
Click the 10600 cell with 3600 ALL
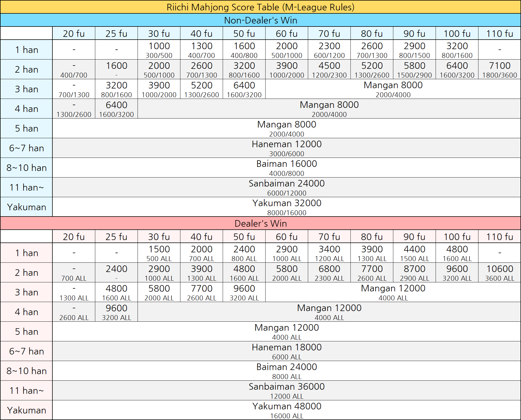click(499, 273)
